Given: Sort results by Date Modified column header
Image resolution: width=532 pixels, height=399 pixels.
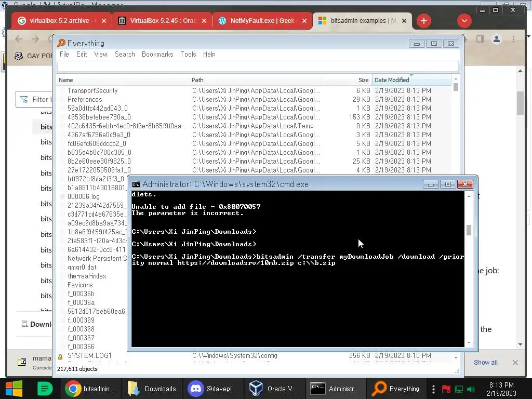Looking at the screenshot, I should 411,80.
